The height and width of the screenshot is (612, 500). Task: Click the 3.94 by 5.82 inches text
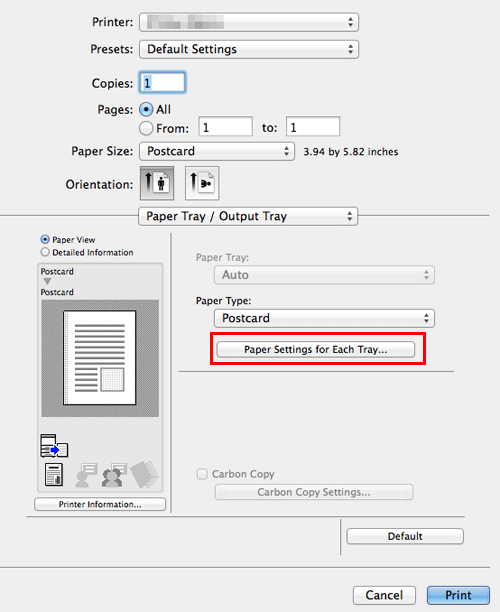click(351, 152)
